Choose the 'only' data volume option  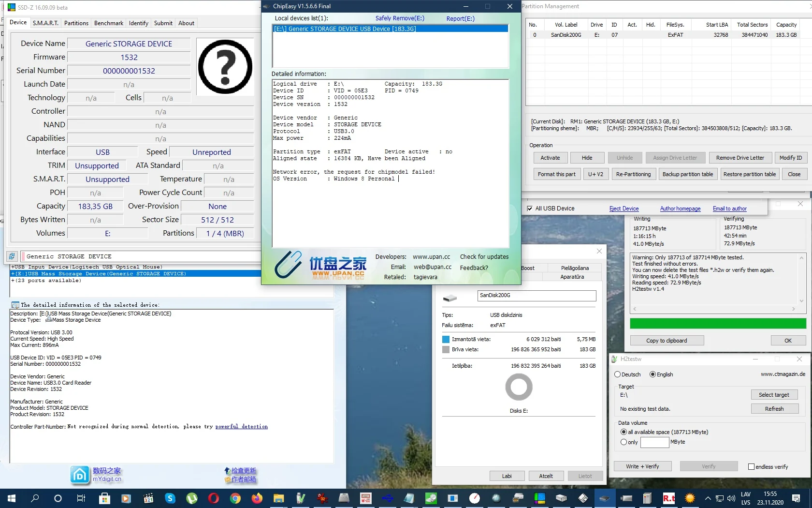point(623,442)
